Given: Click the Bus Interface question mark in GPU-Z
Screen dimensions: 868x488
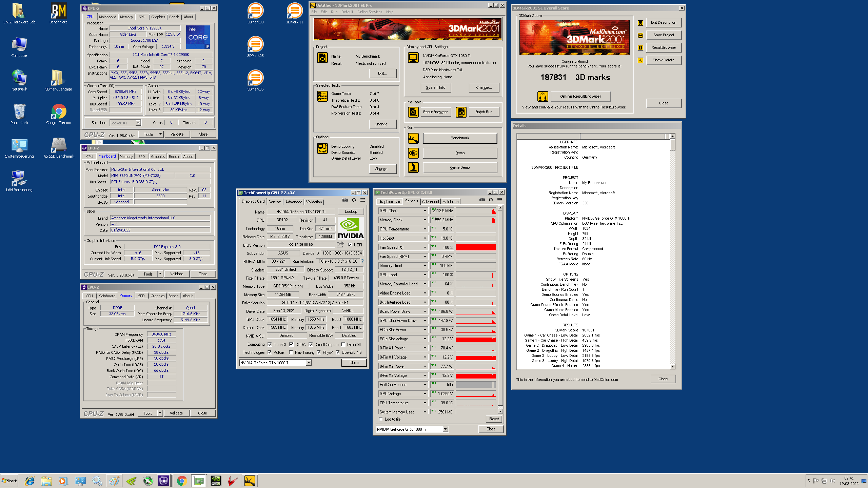Looking at the screenshot, I should (x=362, y=261).
